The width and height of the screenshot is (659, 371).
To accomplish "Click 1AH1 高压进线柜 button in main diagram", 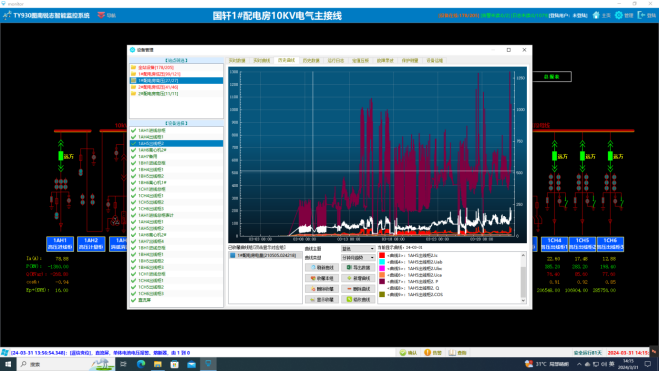I will (60, 244).
